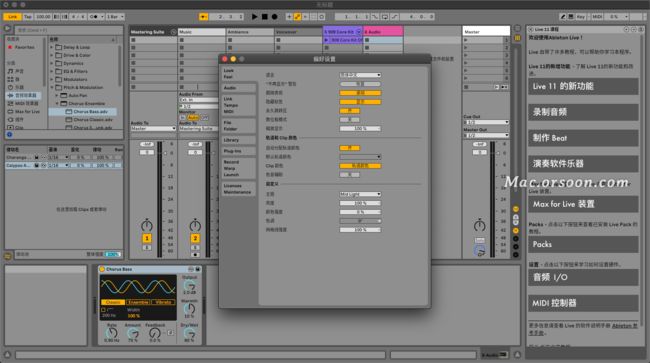This screenshot has width=650, height=363.
Task: Open the Link Tempo MIDI preferences tab
Action: coord(238,105)
